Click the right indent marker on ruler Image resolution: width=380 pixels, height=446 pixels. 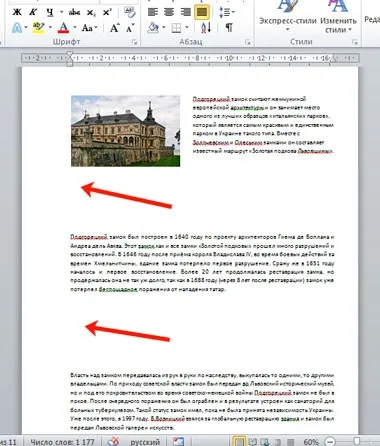click(x=333, y=59)
